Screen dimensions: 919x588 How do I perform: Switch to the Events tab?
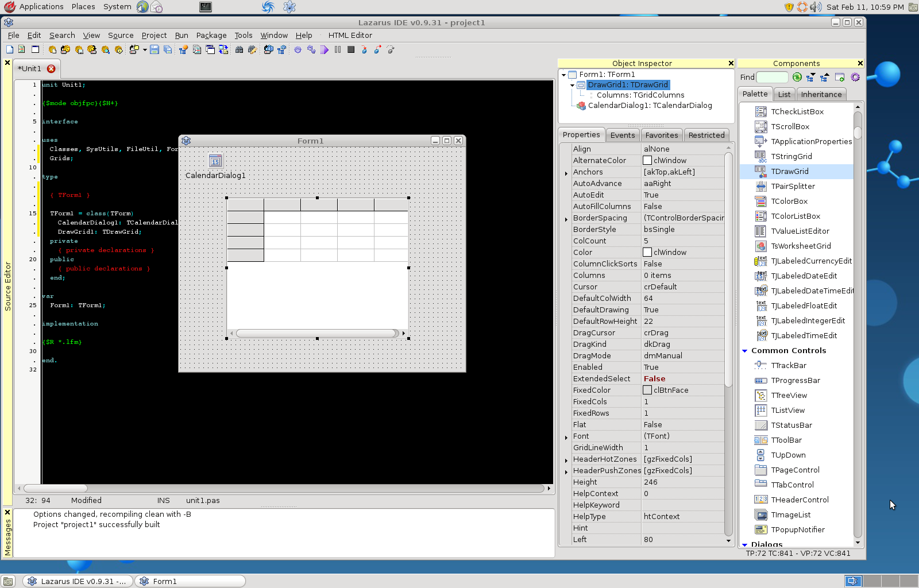[623, 135]
